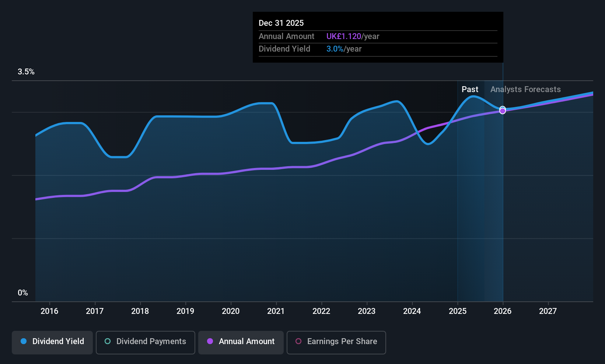Click the 2023 x-axis year label
The image size is (605, 364).
(x=367, y=311)
